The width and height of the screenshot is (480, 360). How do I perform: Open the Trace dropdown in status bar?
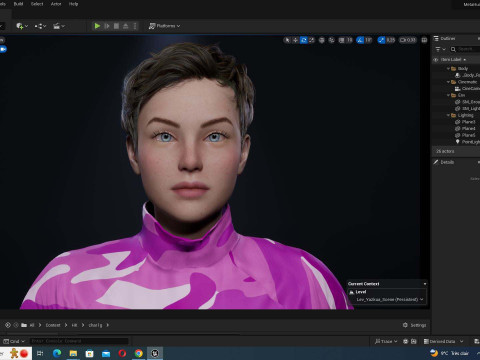click(x=386, y=341)
